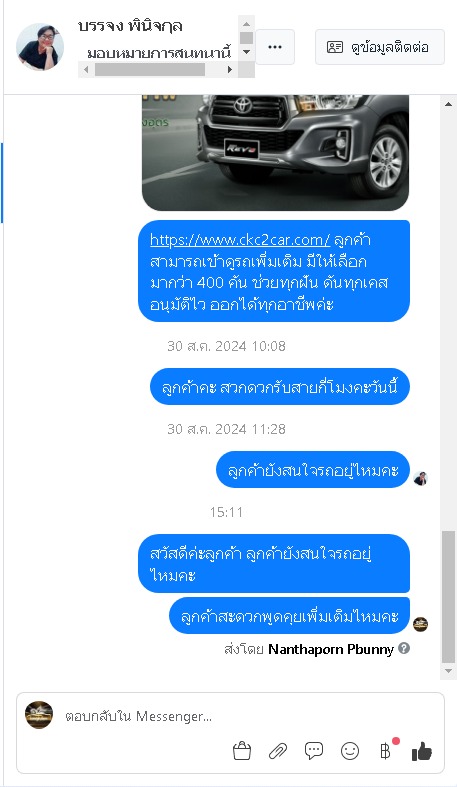The image size is (457, 787).
Task: Click the chat scrollbar down arrow
Action: (448, 671)
